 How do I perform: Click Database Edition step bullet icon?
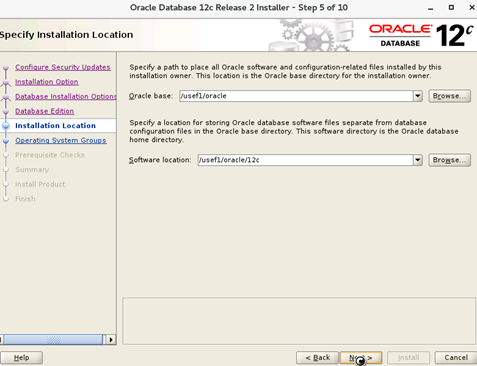pyautogui.click(x=6, y=111)
